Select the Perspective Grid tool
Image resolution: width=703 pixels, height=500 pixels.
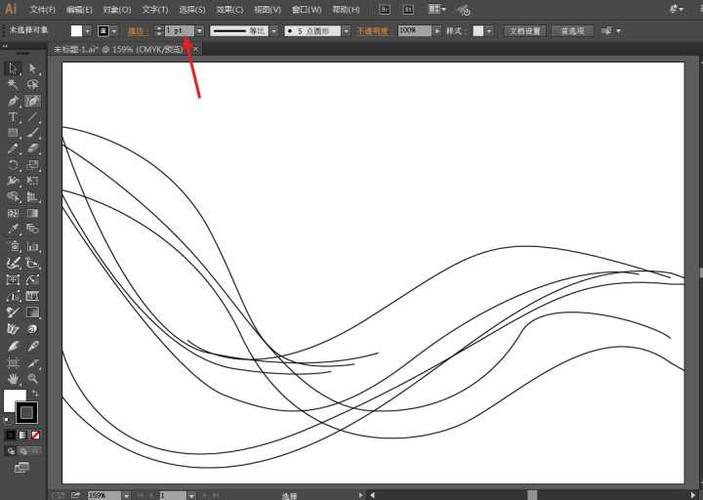pyautogui.click(x=32, y=196)
